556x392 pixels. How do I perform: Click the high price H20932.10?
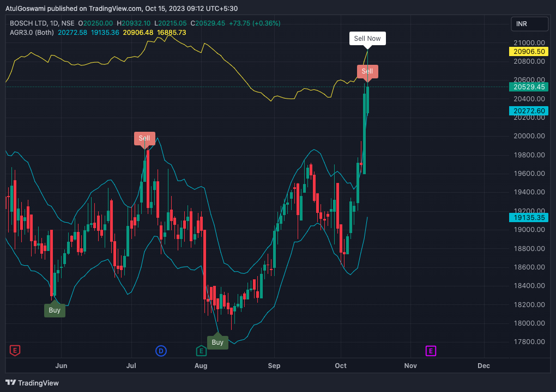134,23
